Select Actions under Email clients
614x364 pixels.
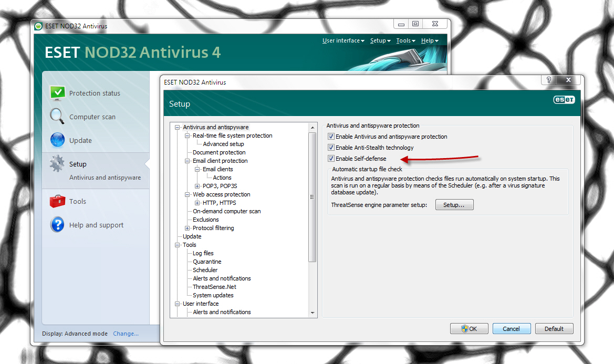[222, 178]
